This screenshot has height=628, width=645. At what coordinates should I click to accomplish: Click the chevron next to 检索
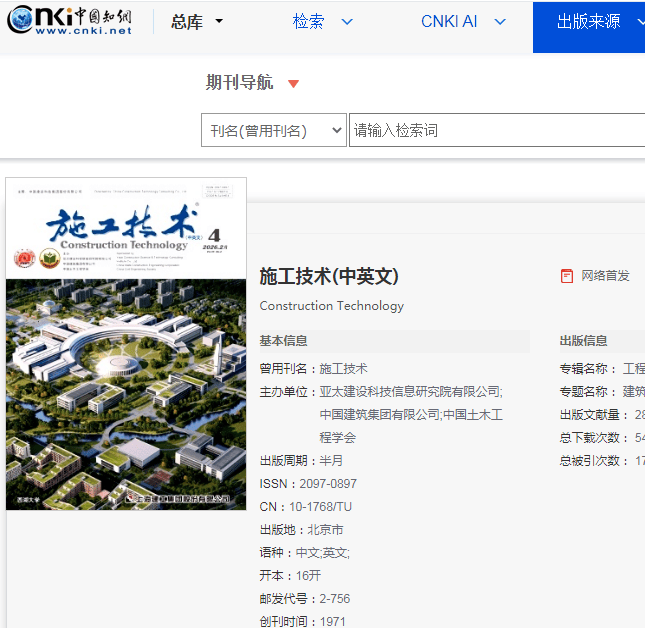347,22
